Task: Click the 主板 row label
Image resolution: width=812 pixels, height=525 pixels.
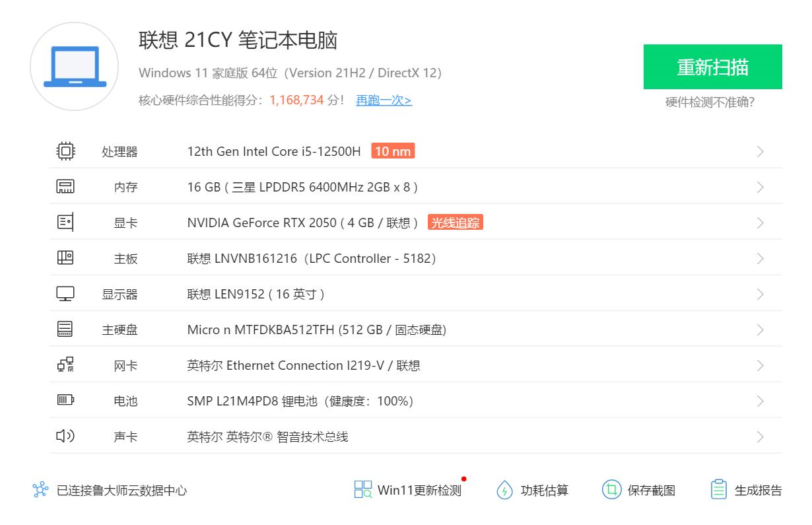Action: [125, 259]
